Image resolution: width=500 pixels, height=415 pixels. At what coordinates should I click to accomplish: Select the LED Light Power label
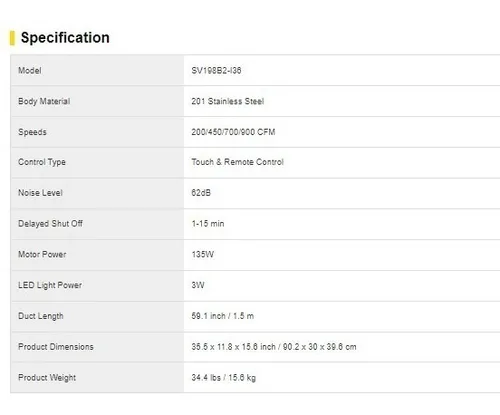50,285
